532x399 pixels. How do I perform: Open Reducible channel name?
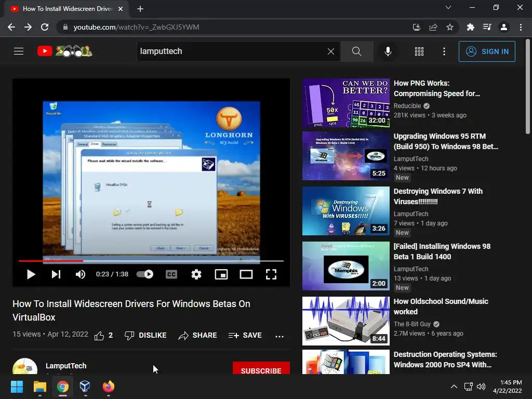coord(407,106)
